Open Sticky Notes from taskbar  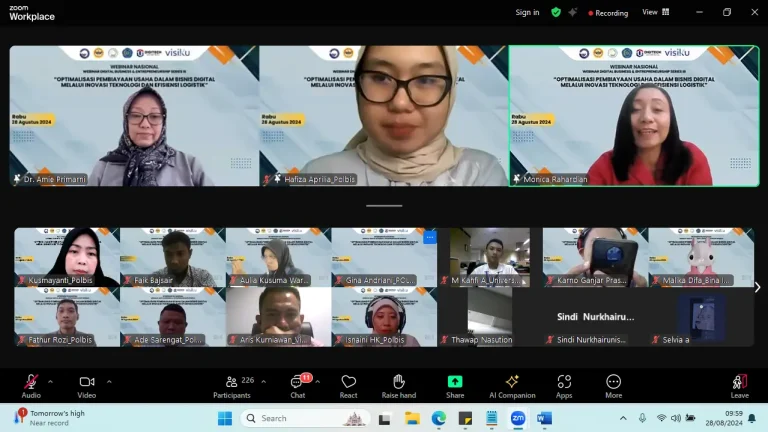pyautogui.click(x=465, y=418)
